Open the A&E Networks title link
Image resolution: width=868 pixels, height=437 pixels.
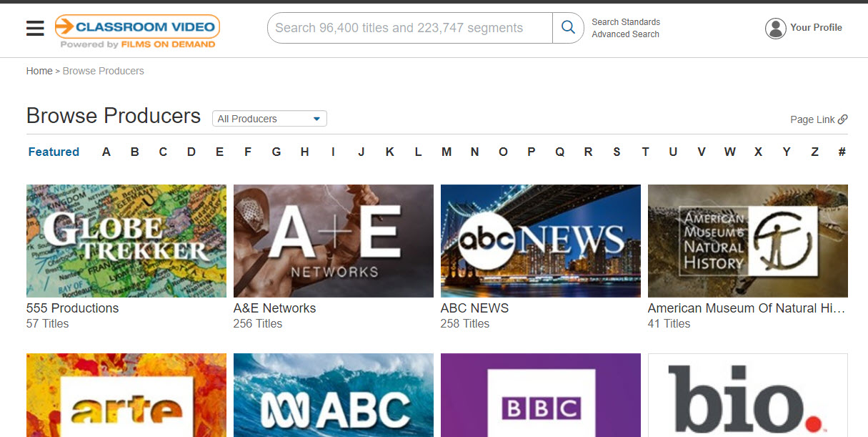(274, 308)
